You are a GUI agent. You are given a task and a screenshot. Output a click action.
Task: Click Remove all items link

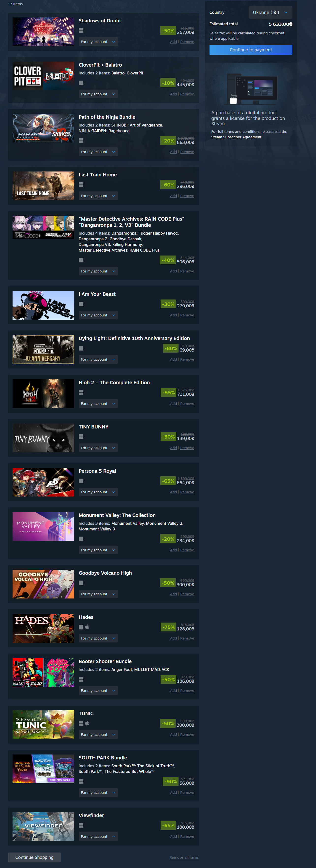click(184, 857)
